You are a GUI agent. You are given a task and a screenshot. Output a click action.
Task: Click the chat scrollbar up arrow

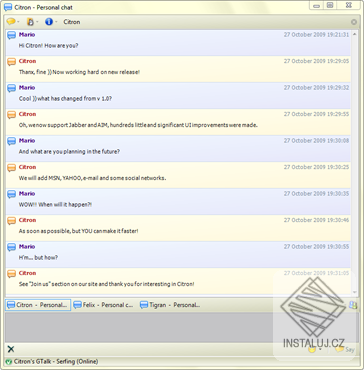354,33
